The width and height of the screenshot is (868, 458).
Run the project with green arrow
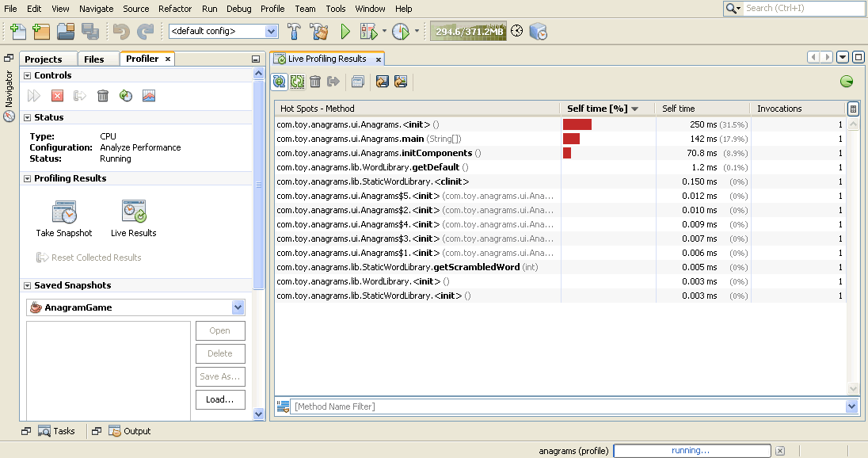(x=345, y=32)
